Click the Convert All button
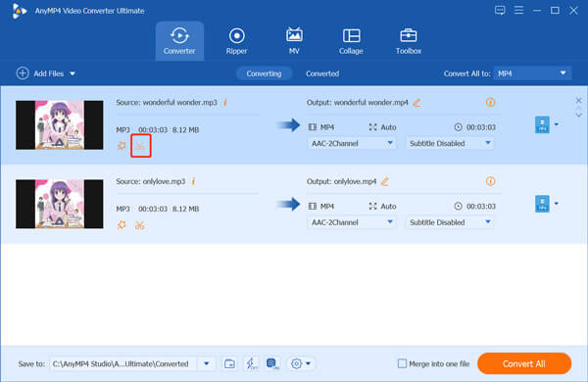 (524, 363)
